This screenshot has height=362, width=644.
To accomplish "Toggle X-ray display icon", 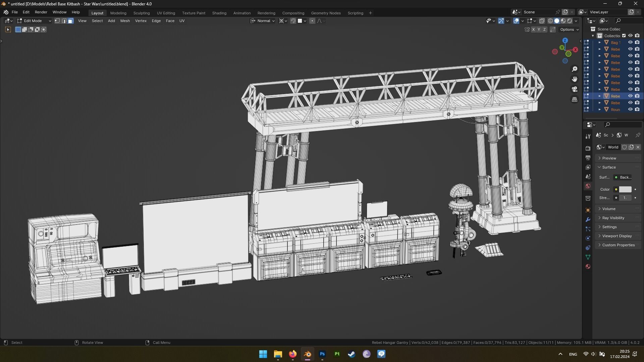I will coord(542,21).
